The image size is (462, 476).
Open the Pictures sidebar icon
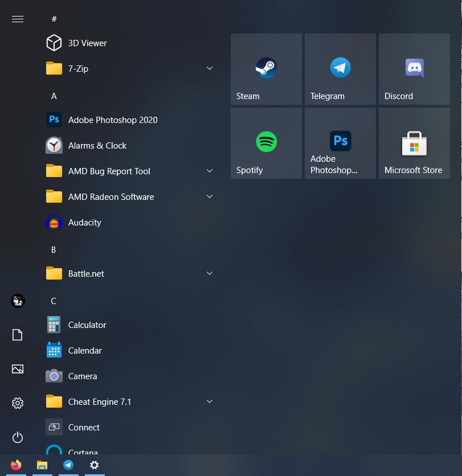tap(17, 369)
